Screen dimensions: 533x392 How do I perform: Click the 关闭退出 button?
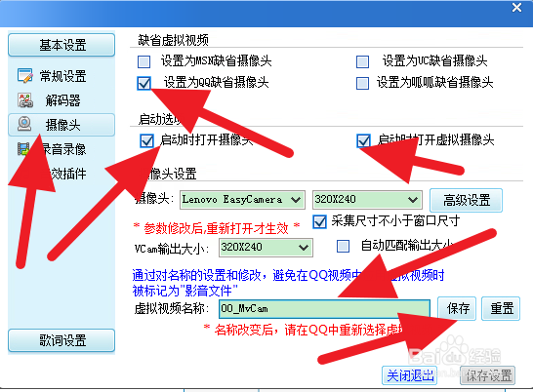(410, 375)
